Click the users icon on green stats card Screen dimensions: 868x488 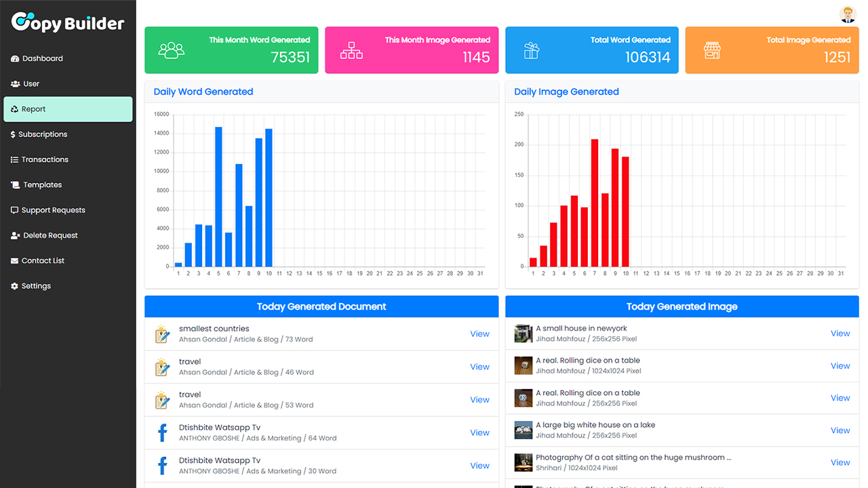[171, 50]
